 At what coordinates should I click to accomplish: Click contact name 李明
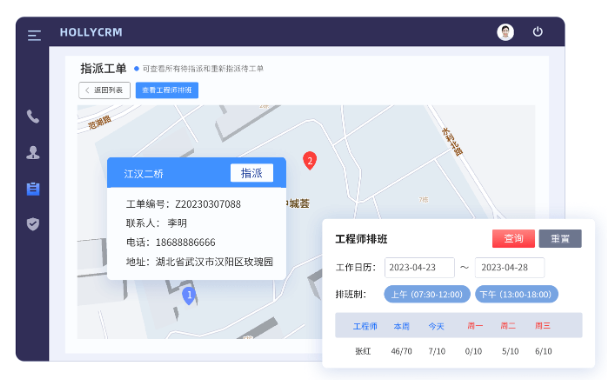click(x=177, y=223)
